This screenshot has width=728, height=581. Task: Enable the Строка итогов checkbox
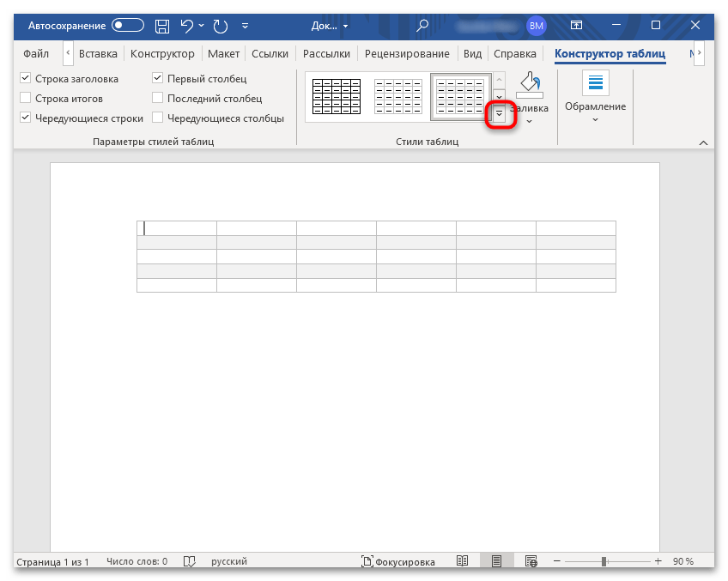(26, 99)
